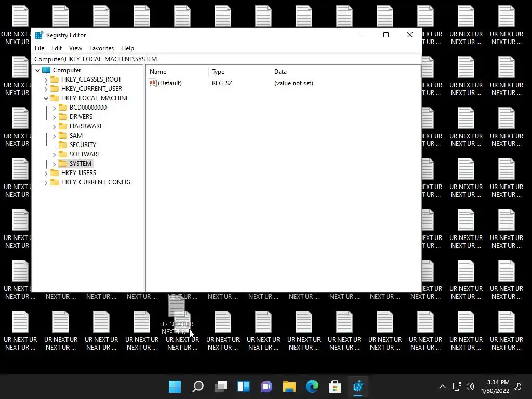
Task: Minimize the Registry Editor window
Action: (363, 35)
